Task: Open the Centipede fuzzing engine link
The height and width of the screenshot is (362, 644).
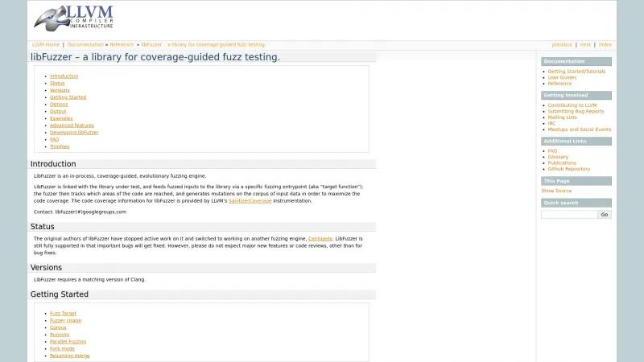Action: click(320, 239)
